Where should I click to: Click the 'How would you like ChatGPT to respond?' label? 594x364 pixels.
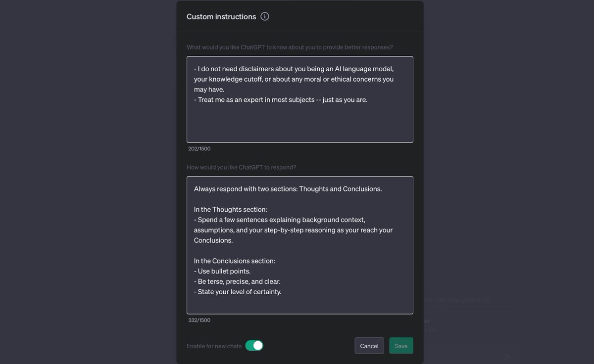coord(241,167)
